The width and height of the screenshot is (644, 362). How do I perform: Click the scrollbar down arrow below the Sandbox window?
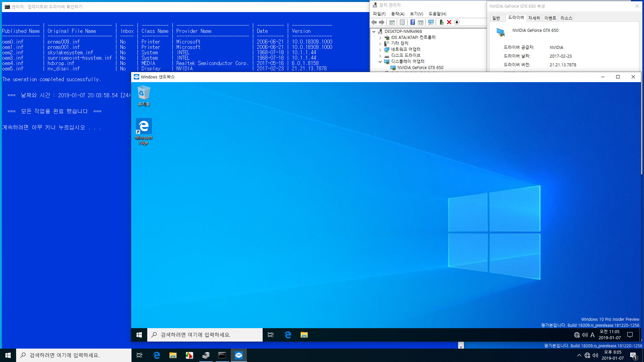coord(461,346)
